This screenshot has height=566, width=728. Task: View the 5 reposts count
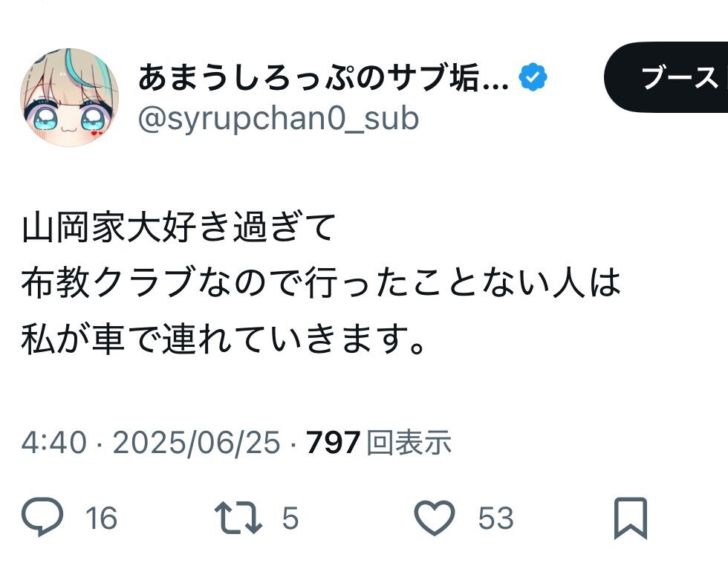(290, 518)
